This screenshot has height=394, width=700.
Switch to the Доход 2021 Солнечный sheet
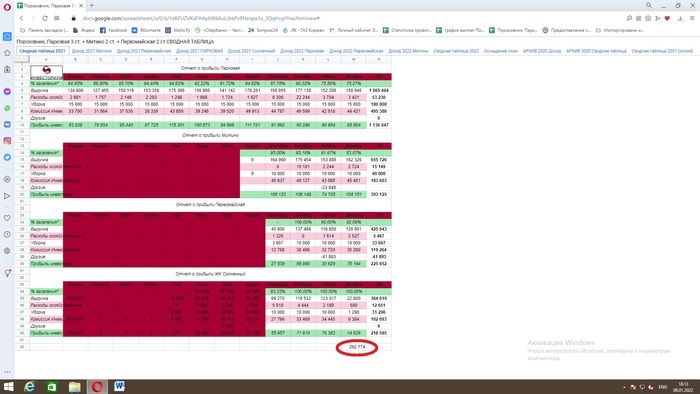coord(251,51)
